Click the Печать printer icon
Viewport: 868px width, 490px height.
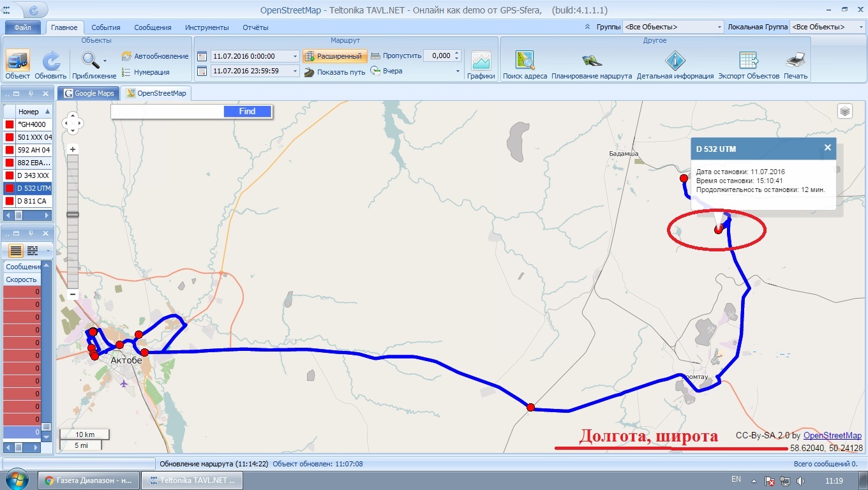[x=795, y=61]
